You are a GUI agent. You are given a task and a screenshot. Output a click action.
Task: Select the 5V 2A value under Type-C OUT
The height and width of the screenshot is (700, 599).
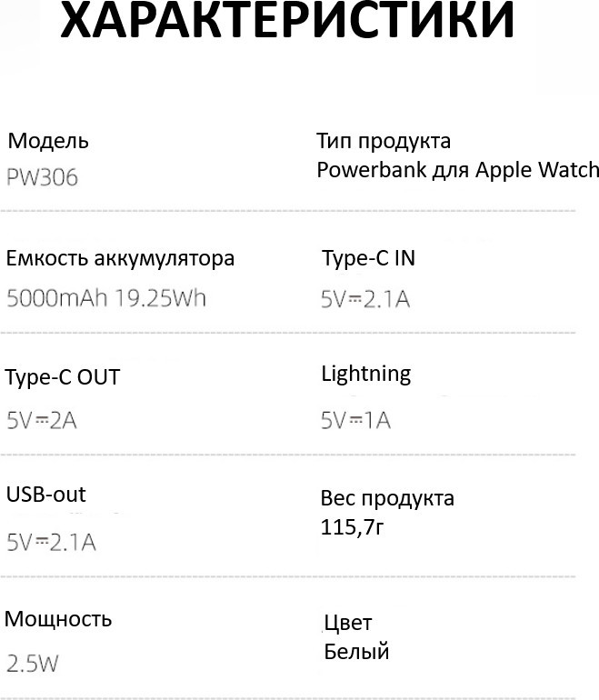41,420
